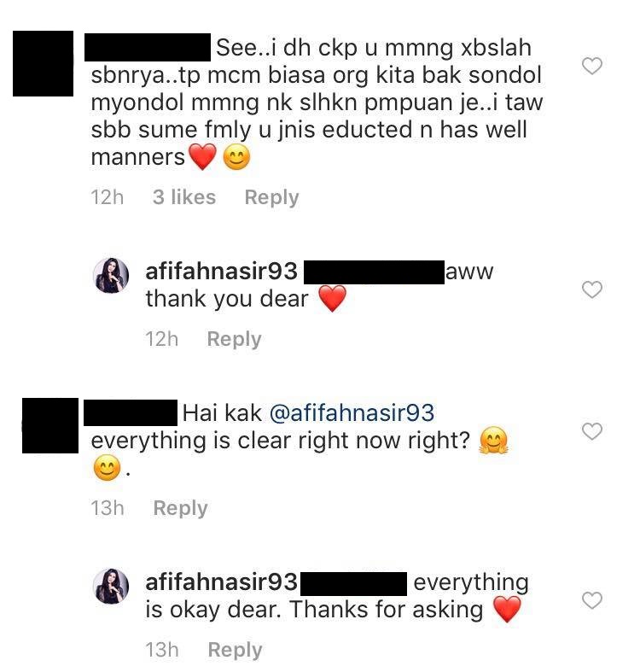Like the 'aww thank you dear' reply heart
Screen dimensions: 640x672
(x=592, y=289)
